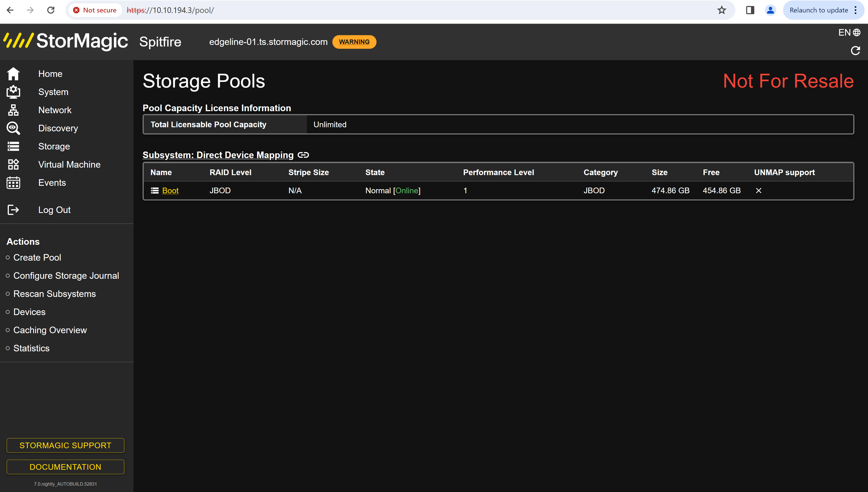Click the 454.86 GB free value

point(722,191)
